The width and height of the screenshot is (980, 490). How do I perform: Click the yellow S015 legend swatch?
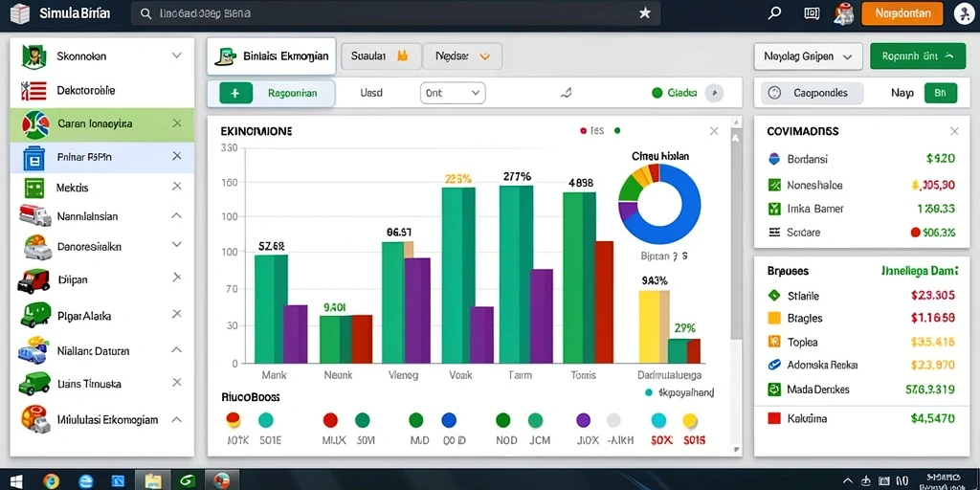690,420
